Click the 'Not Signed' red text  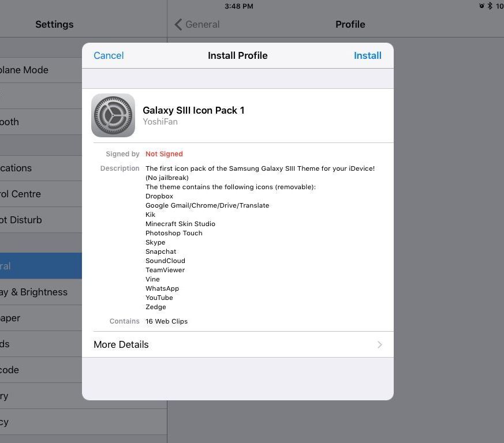point(164,154)
